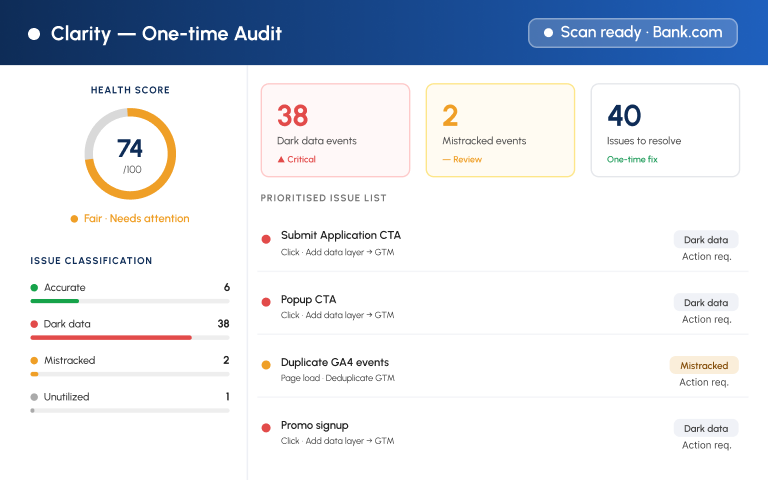Click the red Critical warning triangle icon
This screenshot has height=480, width=768.
click(x=281, y=159)
